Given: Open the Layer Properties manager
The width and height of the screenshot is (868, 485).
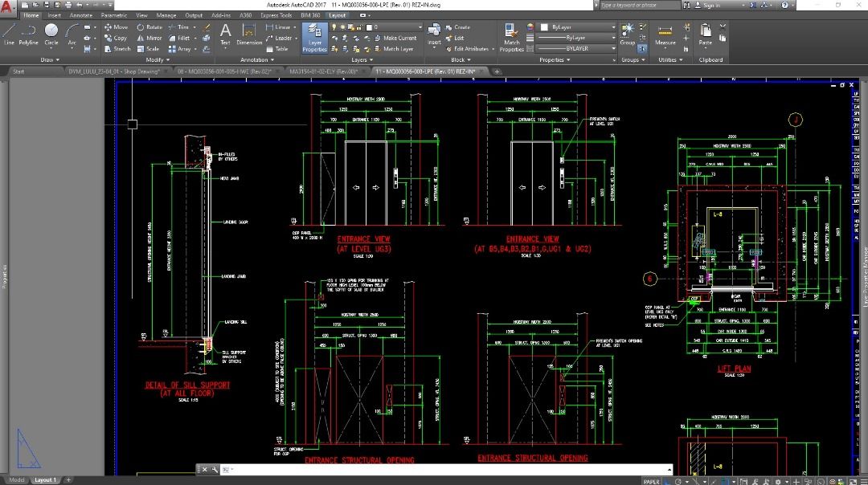Looking at the screenshot, I should pos(314,39).
